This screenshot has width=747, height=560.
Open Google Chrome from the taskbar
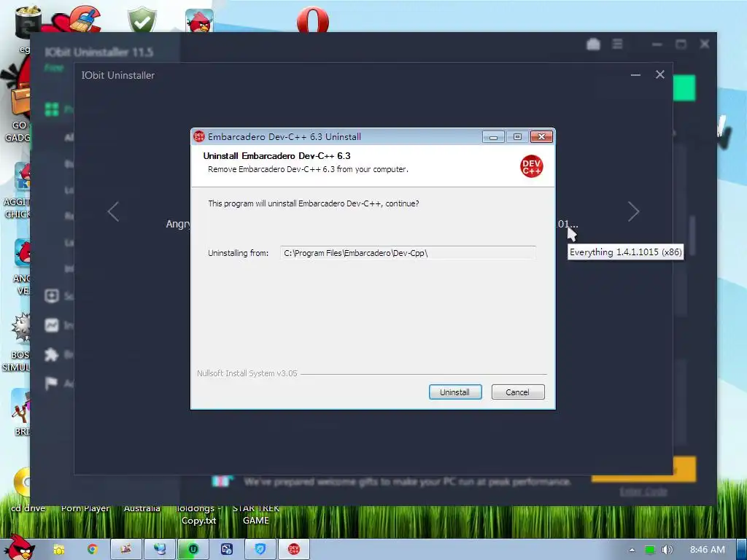point(92,550)
